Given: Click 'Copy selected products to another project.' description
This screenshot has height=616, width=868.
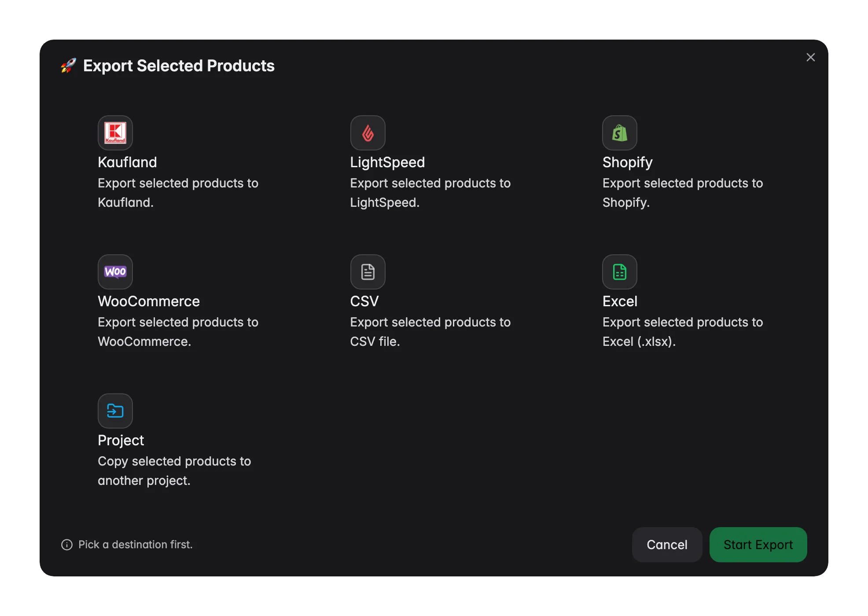Looking at the screenshot, I should pyautogui.click(x=174, y=471).
